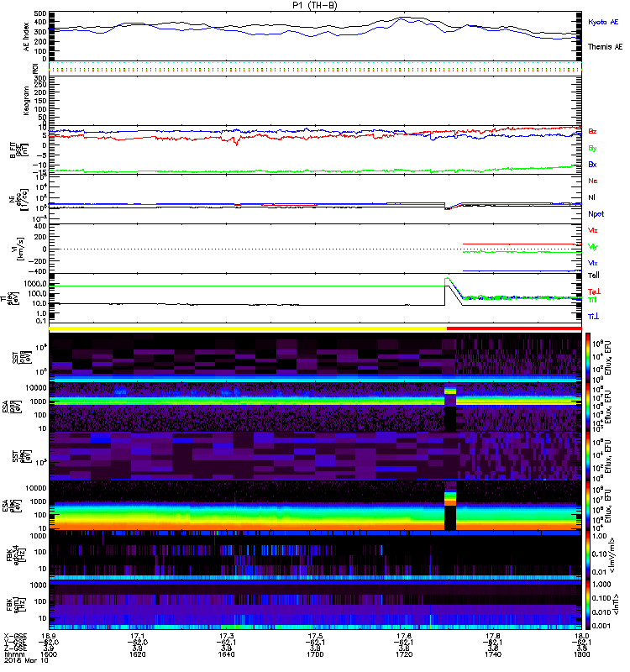Click the 2018 Mar 10 date label
The image size is (630, 672).
26,660
